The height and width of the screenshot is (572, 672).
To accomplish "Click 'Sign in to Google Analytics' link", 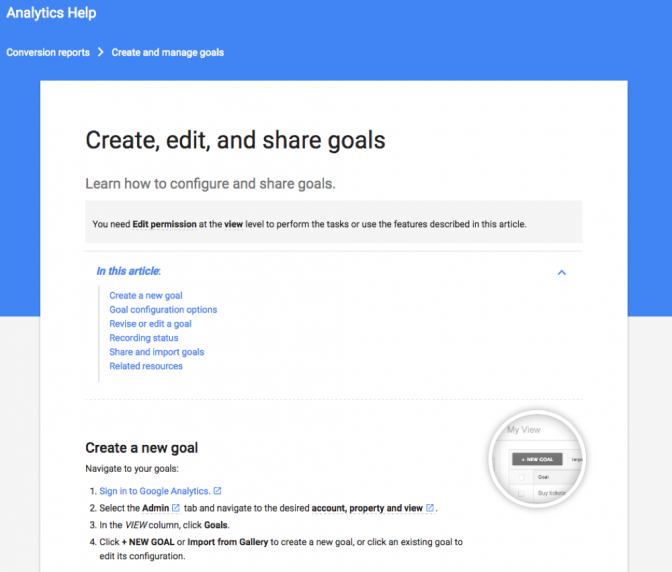I will [x=154, y=491].
